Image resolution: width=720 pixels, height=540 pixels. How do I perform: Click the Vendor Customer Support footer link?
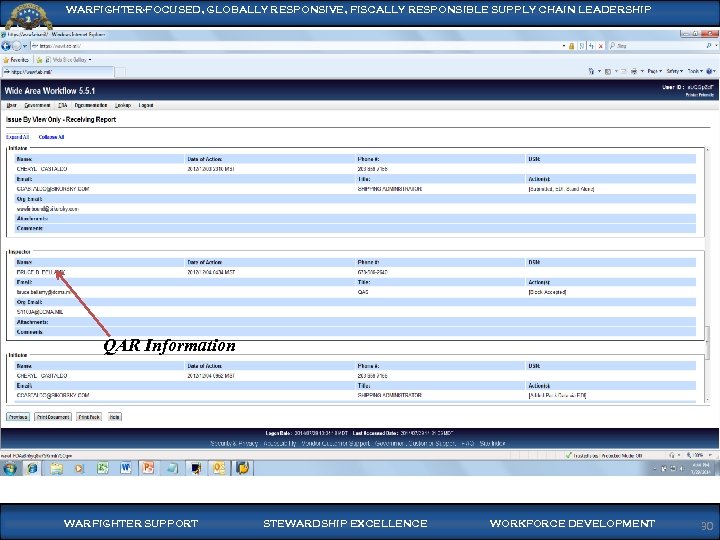click(335, 444)
